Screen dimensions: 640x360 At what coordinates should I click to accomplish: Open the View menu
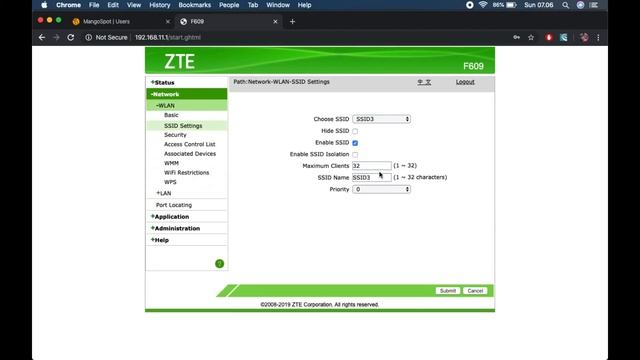pyautogui.click(x=133, y=5)
